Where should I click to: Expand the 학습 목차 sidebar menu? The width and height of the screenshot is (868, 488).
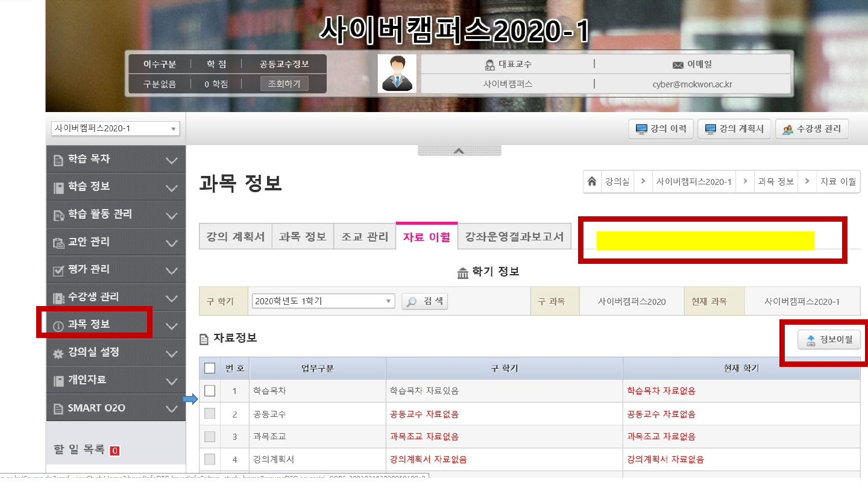(171, 160)
